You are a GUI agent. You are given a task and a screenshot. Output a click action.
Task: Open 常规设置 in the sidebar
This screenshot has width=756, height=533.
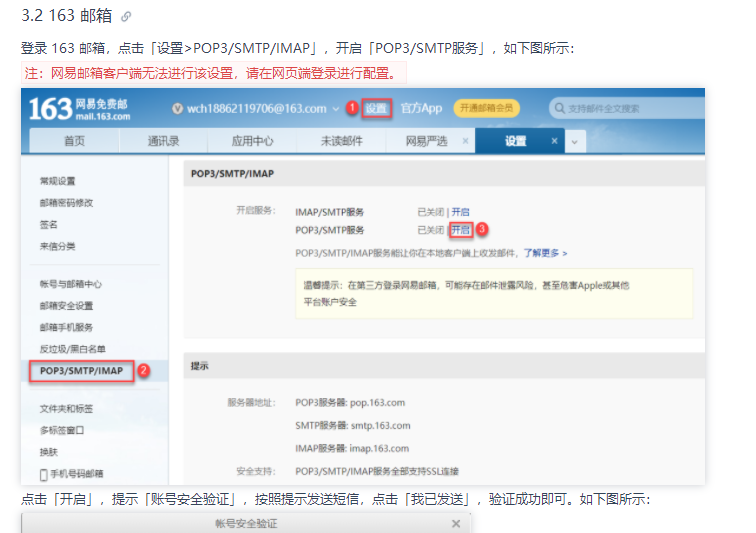57,181
